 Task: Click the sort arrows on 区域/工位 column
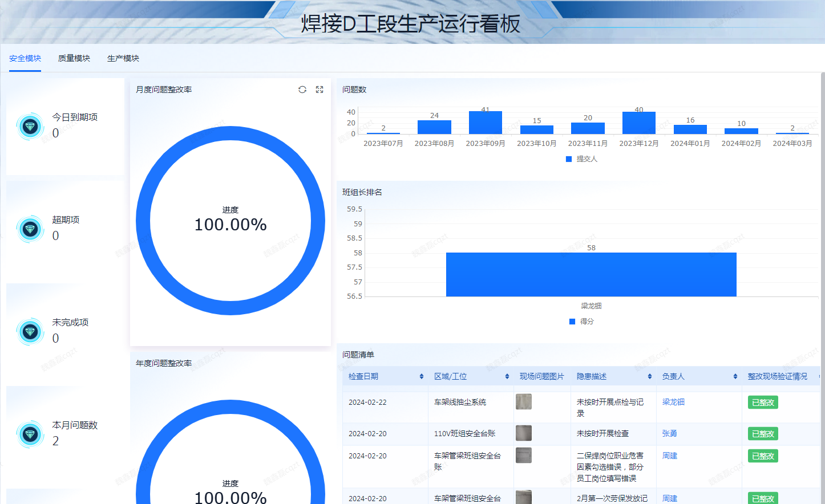click(x=507, y=376)
